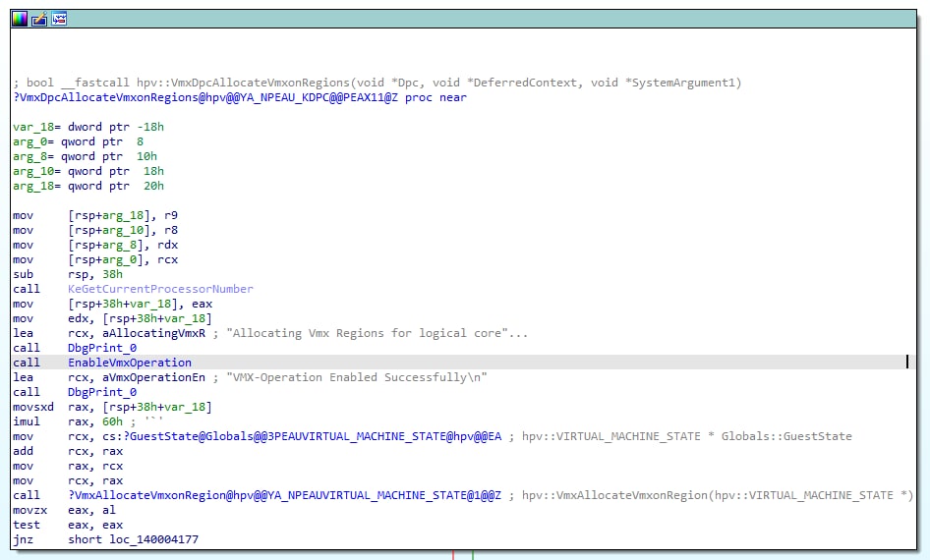
Task: Click the "VMX-Operation Enabled Successfully" string comment
Action: pos(350,377)
